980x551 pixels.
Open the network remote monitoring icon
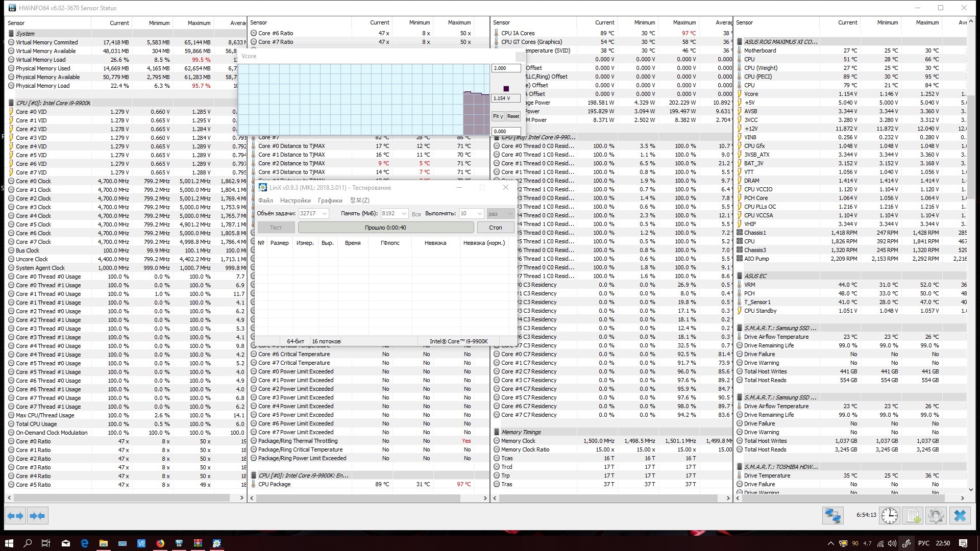[832, 516]
